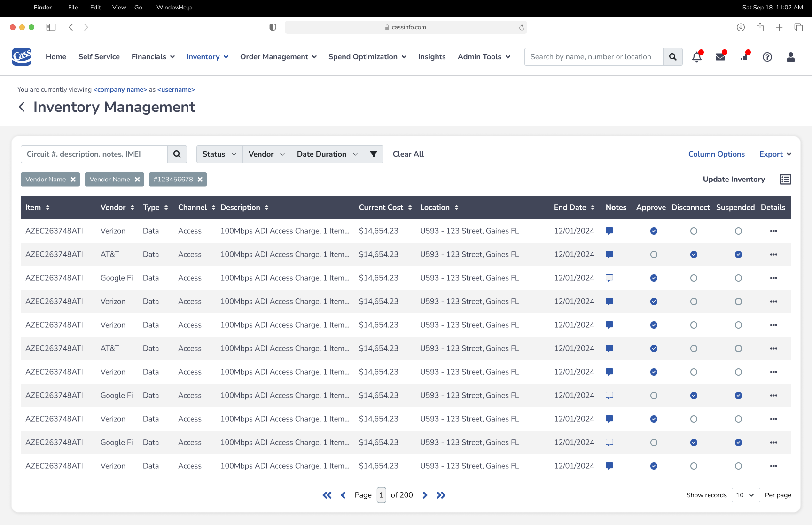Select Disconnect radio in first row
This screenshot has height=525, width=812.
694,231
